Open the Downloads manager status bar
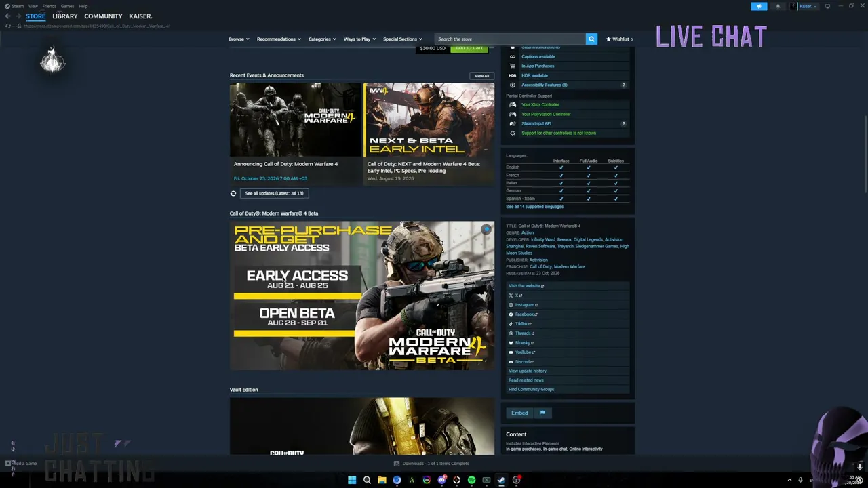868x488 pixels. click(x=431, y=464)
